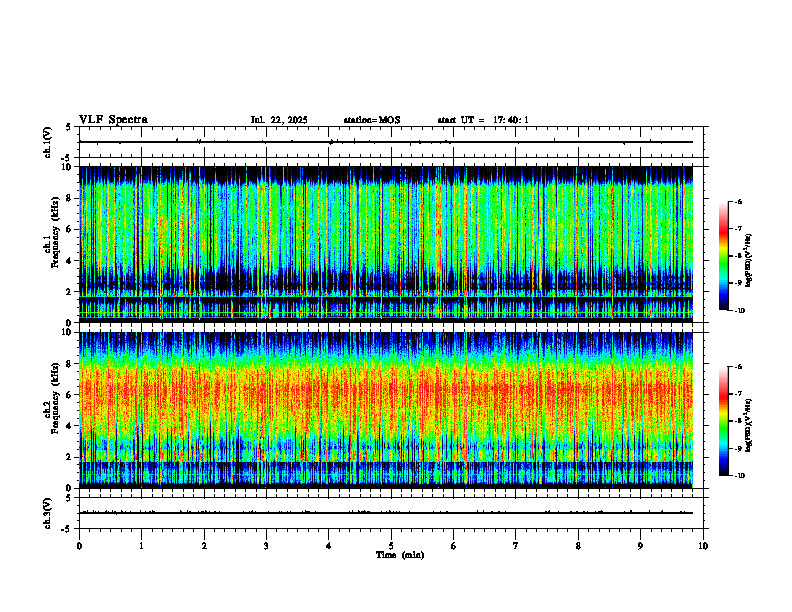This screenshot has width=792, height=612.
Task: Click time-axis tick label "4"
Action: (x=329, y=546)
